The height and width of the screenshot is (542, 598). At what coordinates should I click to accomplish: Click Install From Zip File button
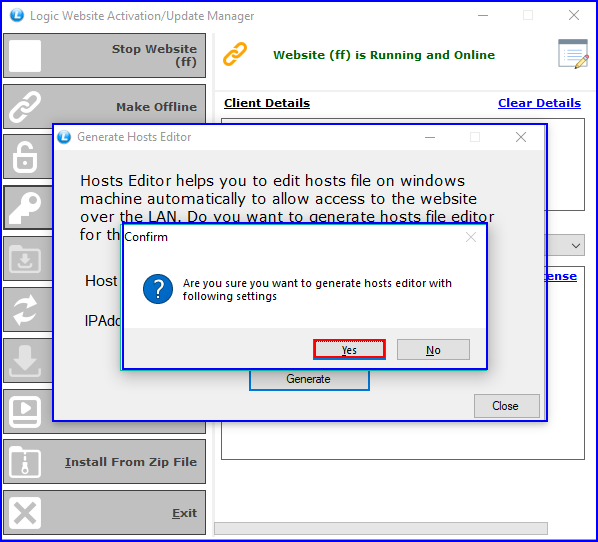(104, 462)
